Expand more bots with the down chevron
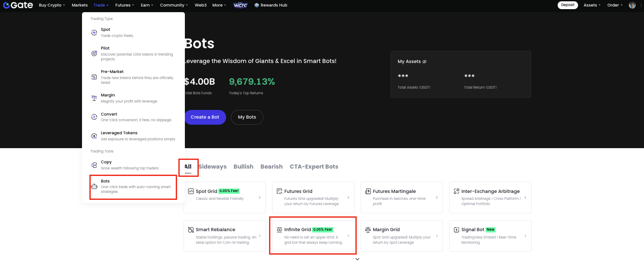The image size is (644, 262). click(357, 259)
